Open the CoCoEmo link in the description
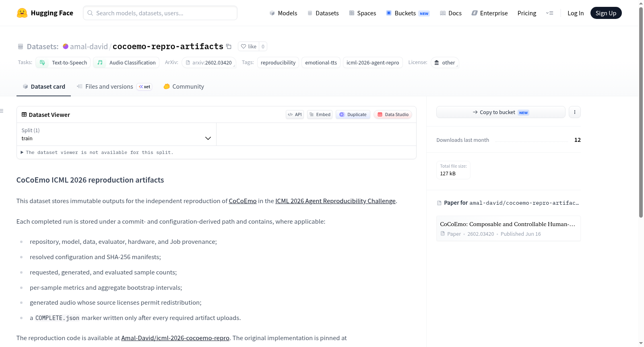The width and height of the screenshot is (644, 347). click(x=243, y=201)
